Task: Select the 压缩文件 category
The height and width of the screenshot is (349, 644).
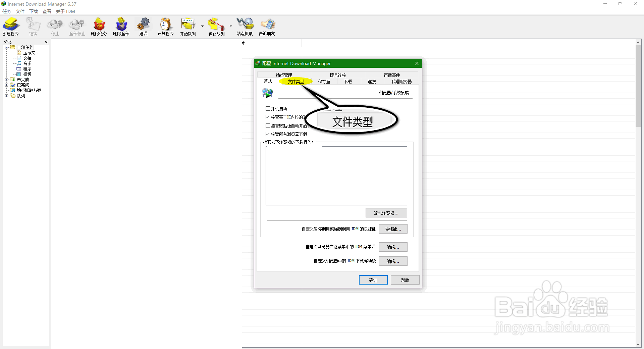Action: tap(31, 53)
